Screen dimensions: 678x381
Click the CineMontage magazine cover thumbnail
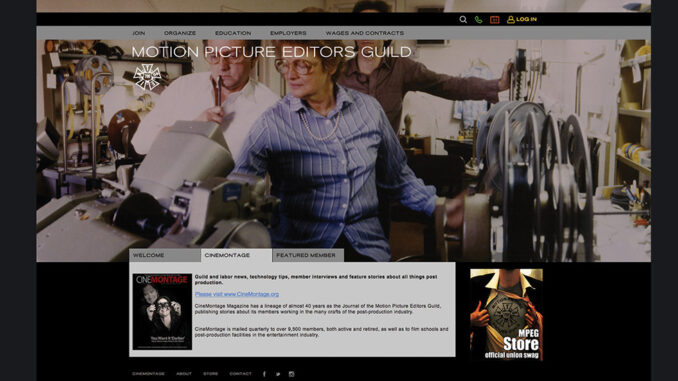(x=162, y=311)
